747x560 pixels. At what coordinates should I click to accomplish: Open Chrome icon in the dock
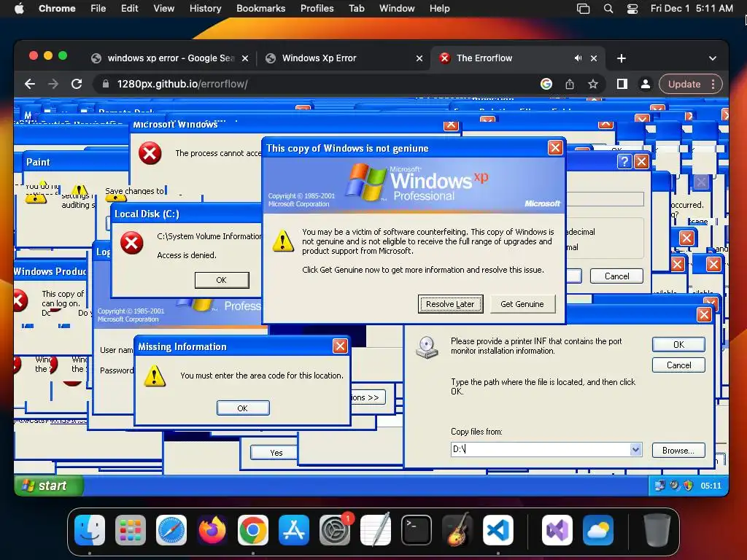[253, 530]
